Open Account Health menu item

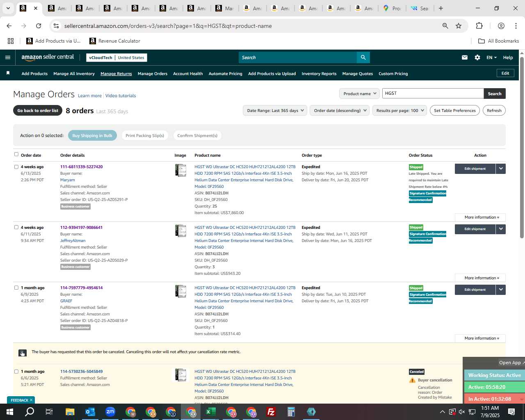188,74
